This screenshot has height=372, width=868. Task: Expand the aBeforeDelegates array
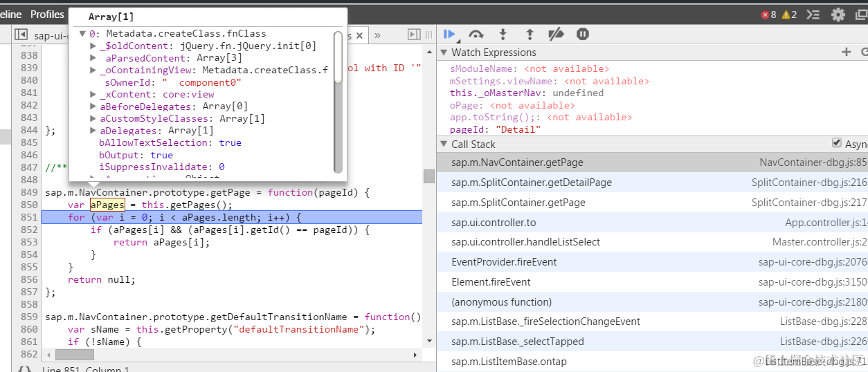[93, 106]
